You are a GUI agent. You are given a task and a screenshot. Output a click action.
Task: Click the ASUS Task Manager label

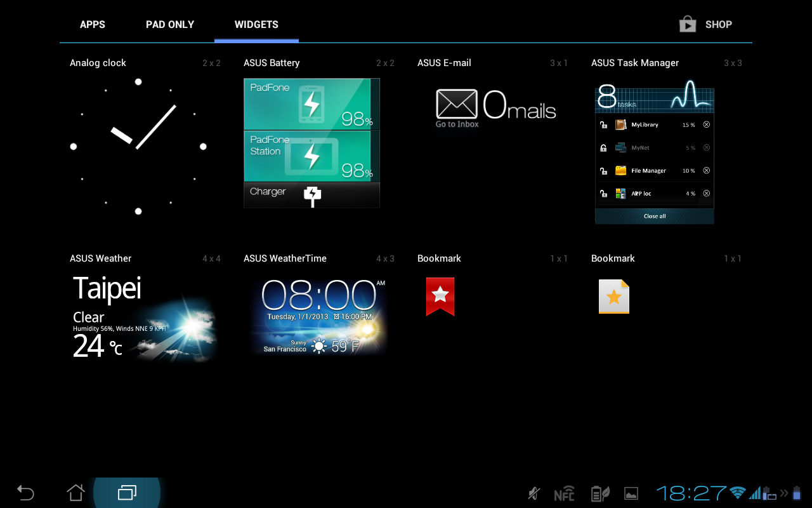point(635,63)
